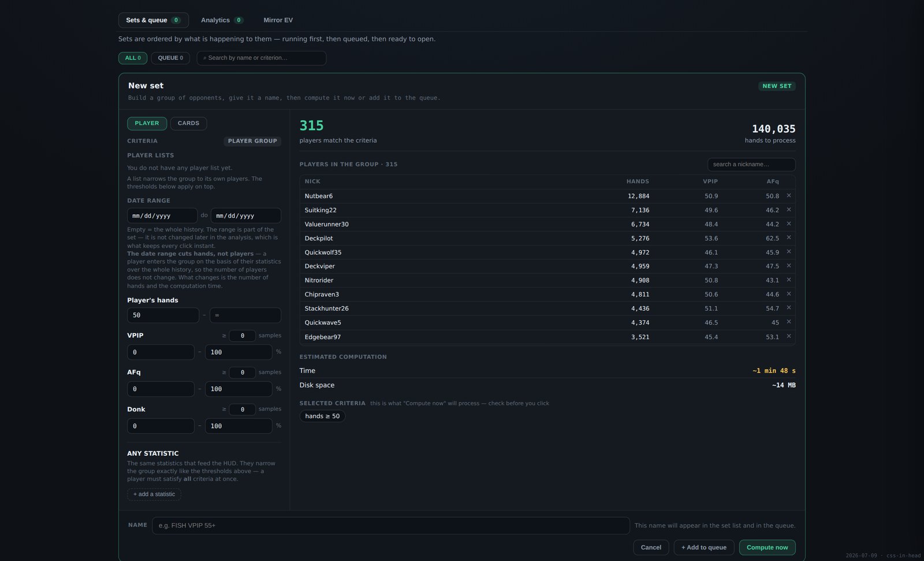Switch to the Sets & queue tab
Viewport: 924px width, 561px height.
153,20
